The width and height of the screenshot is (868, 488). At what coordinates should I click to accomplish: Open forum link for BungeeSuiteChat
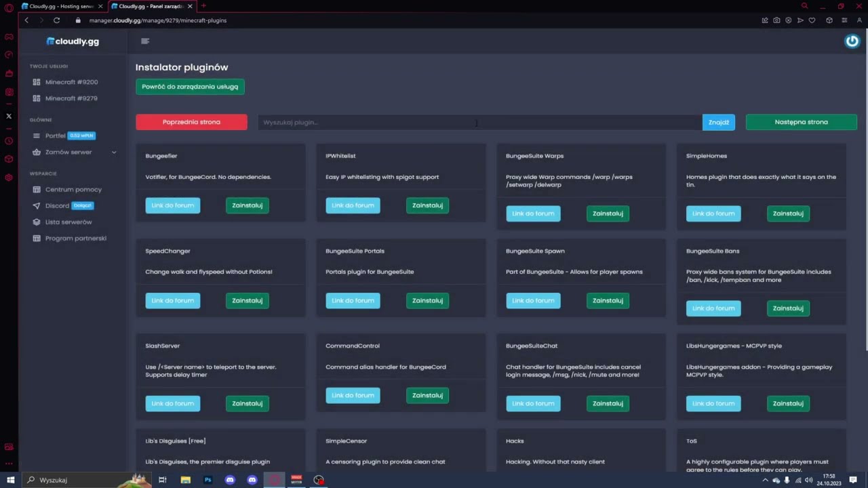[x=533, y=403]
